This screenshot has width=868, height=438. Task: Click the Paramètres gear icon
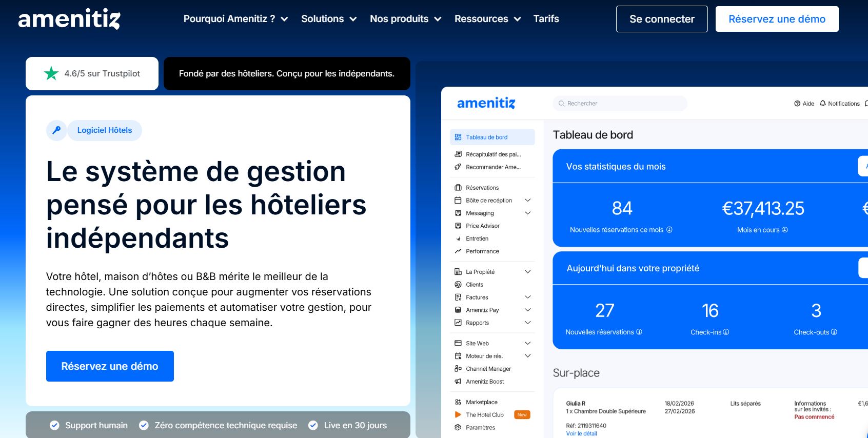458,428
